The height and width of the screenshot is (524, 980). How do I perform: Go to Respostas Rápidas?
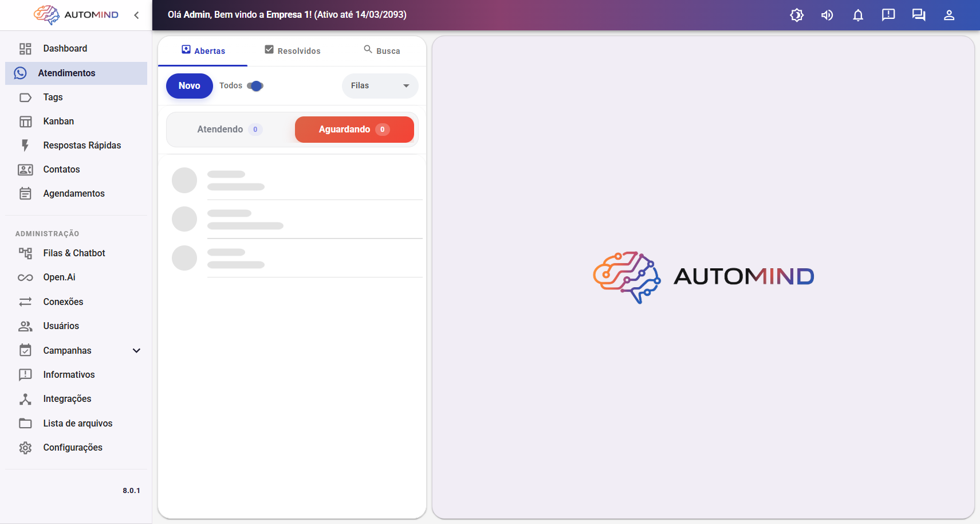click(76, 146)
